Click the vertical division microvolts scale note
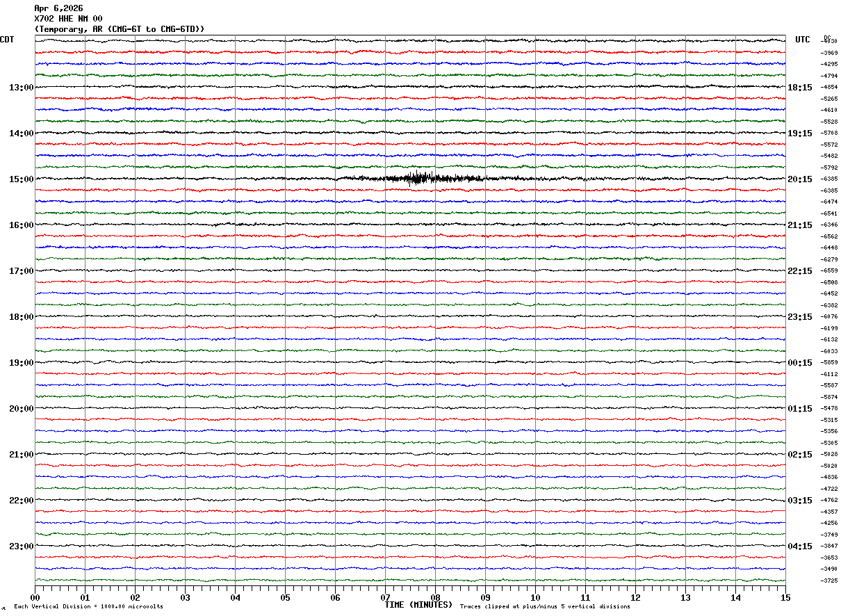This screenshot has width=841, height=616. (88, 607)
